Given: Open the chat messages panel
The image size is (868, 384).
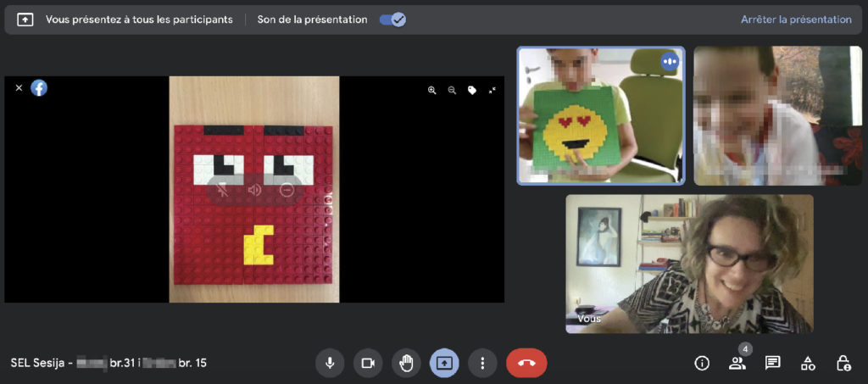Looking at the screenshot, I should 772,363.
